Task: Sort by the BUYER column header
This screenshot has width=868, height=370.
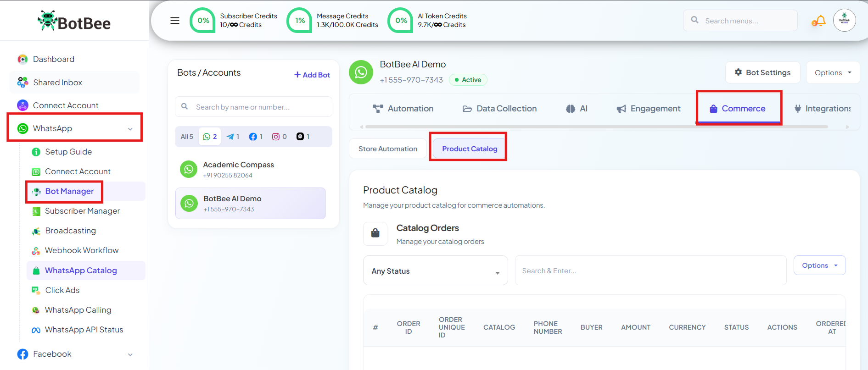Action: [591, 327]
